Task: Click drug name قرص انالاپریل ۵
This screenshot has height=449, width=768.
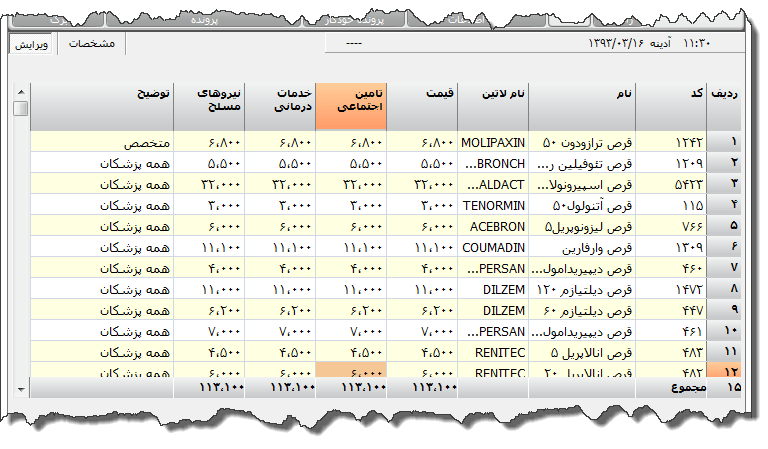Action: (582, 353)
